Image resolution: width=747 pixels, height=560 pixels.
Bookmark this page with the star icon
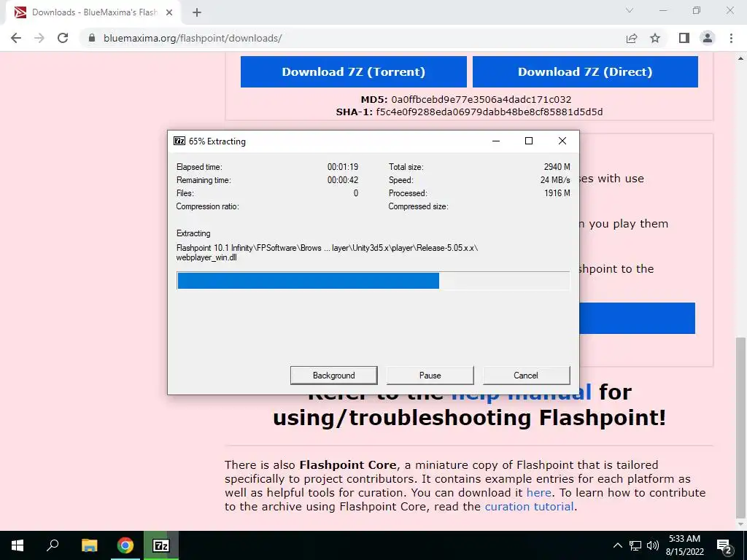[x=655, y=38]
